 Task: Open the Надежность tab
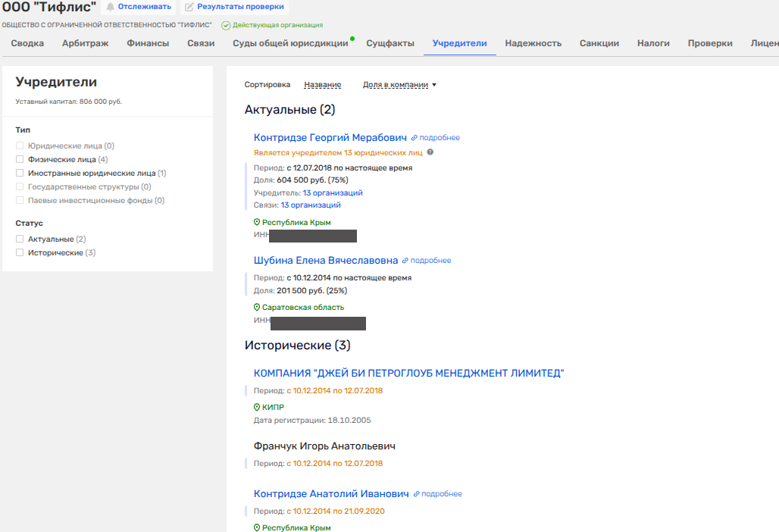533,43
